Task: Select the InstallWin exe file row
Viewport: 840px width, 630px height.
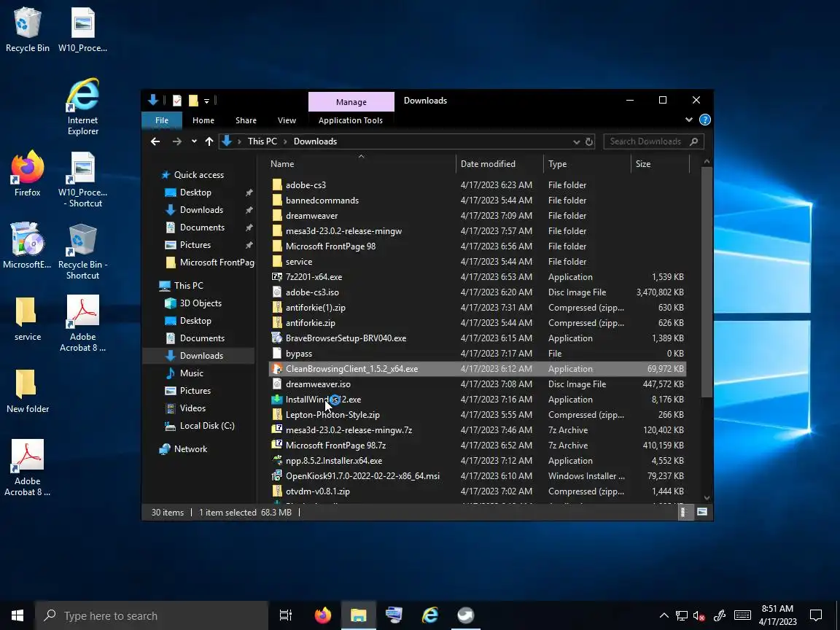Action: [x=478, y=400]
